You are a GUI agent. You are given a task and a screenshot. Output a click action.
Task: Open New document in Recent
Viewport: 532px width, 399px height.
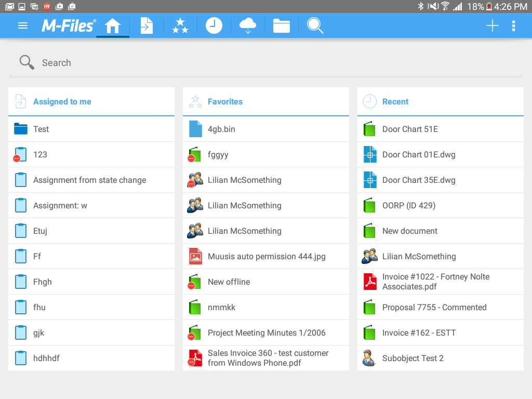coord(441,231)
